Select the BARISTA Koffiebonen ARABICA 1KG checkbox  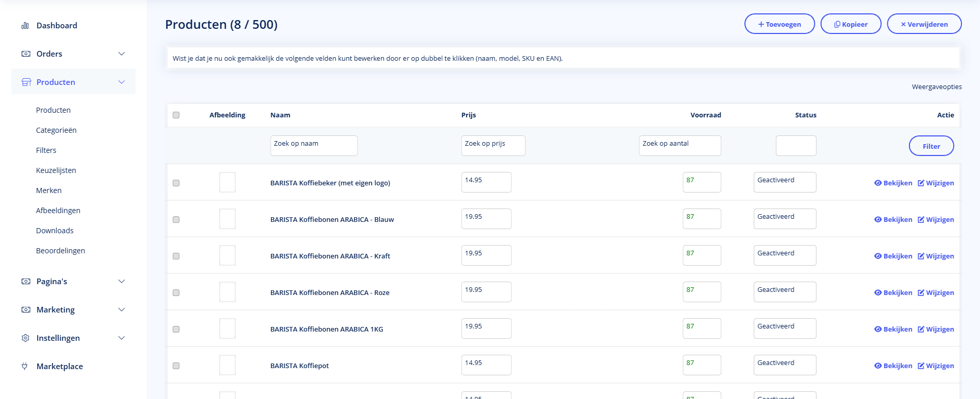coord(176,329)
